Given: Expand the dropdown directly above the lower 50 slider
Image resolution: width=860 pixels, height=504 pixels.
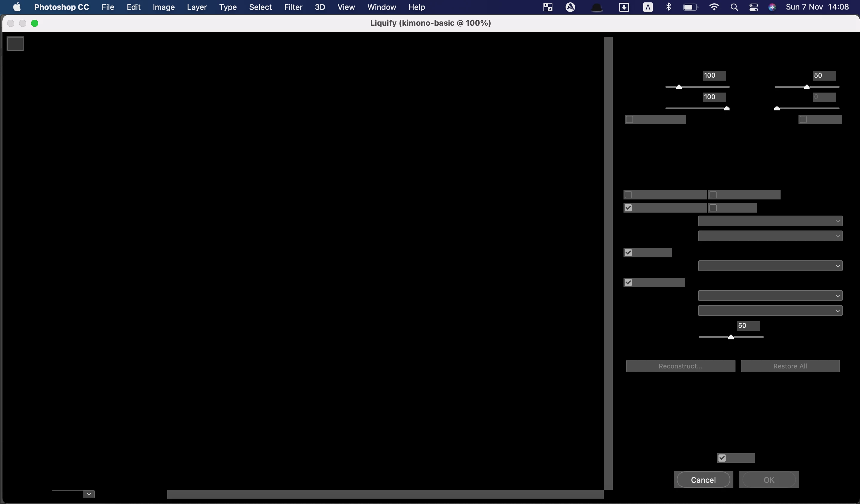Looking at the screenshot, I should [770, 311].
